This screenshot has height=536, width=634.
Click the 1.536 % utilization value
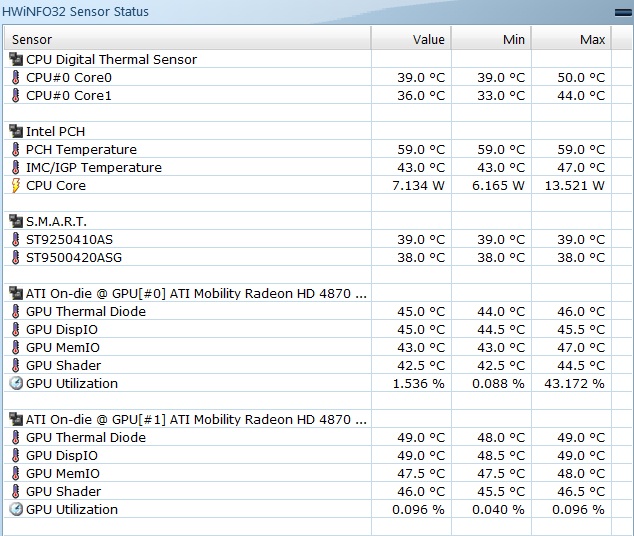418,383
